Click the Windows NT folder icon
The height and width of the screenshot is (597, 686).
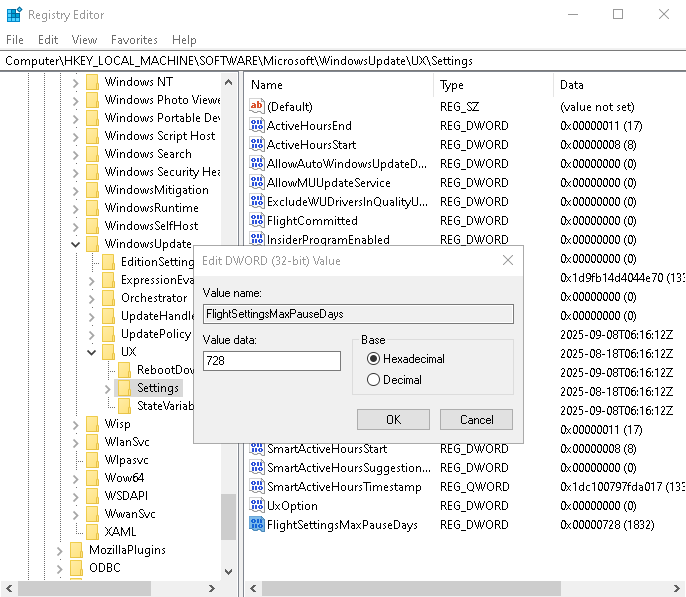(92, 82)
